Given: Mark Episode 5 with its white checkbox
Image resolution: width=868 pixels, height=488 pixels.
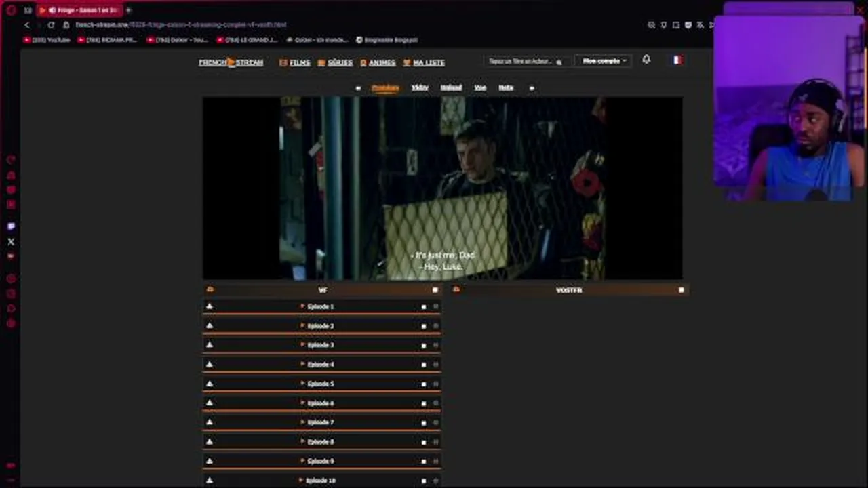Looking at the screenshot, I should coord(424,384).
